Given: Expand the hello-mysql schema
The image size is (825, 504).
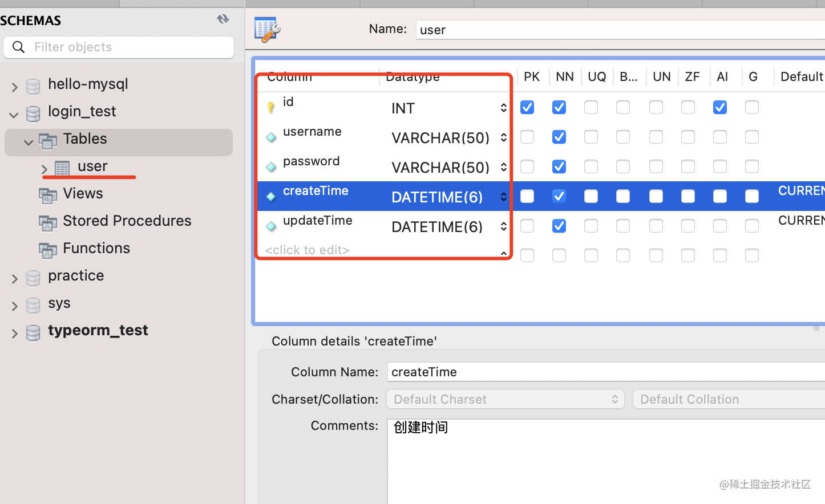Looking at the screenshot, I should (x=15, y=87).
